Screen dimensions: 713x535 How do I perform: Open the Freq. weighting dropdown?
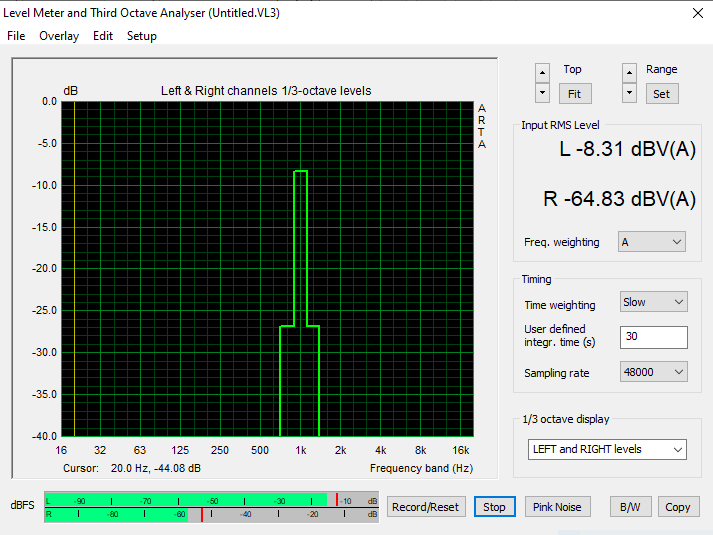click(652, 242)
